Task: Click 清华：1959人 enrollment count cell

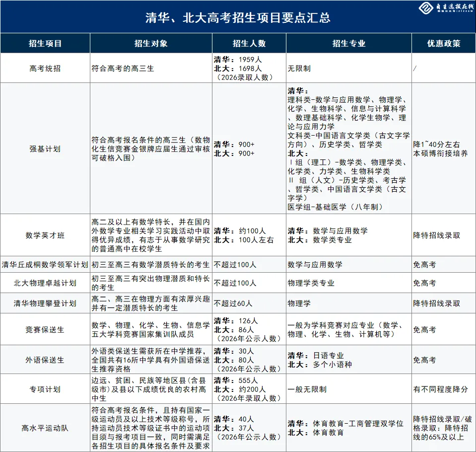Action: 249,68
